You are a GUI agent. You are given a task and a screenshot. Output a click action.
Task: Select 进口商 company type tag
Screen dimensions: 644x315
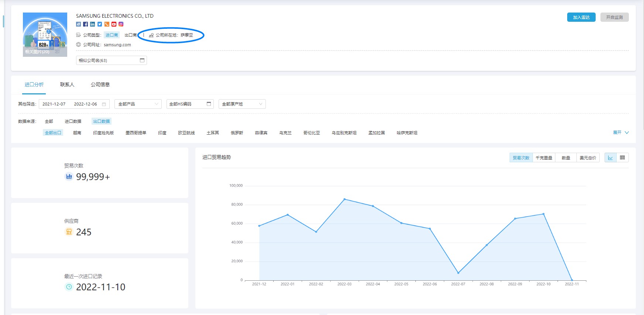point(112,35)
